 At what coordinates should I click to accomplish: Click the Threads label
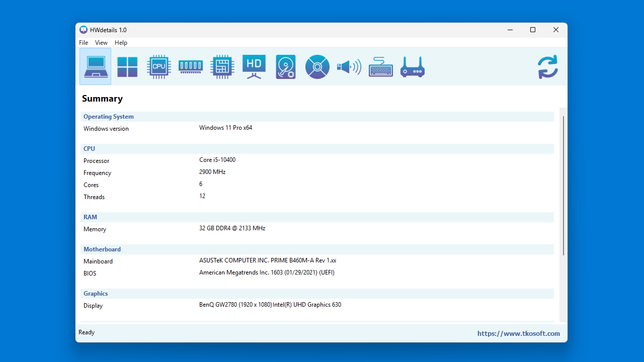[x=94, y=197]
